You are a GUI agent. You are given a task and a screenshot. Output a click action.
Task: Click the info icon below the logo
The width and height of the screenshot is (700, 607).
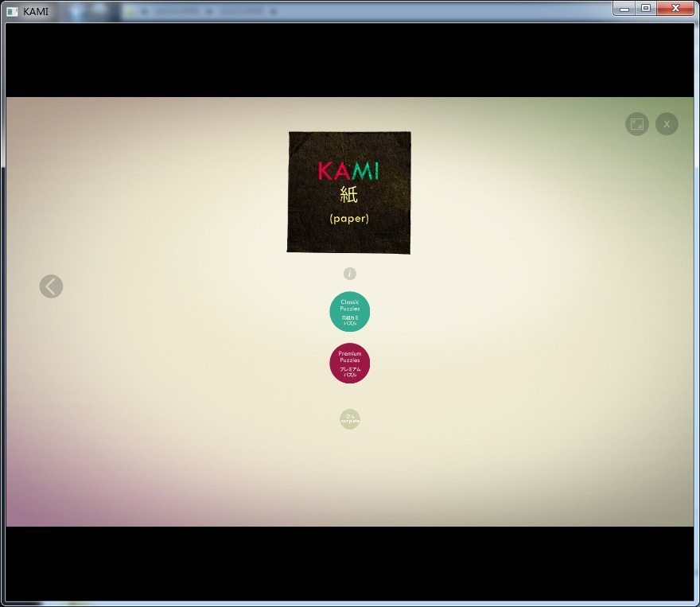[349, 274]
